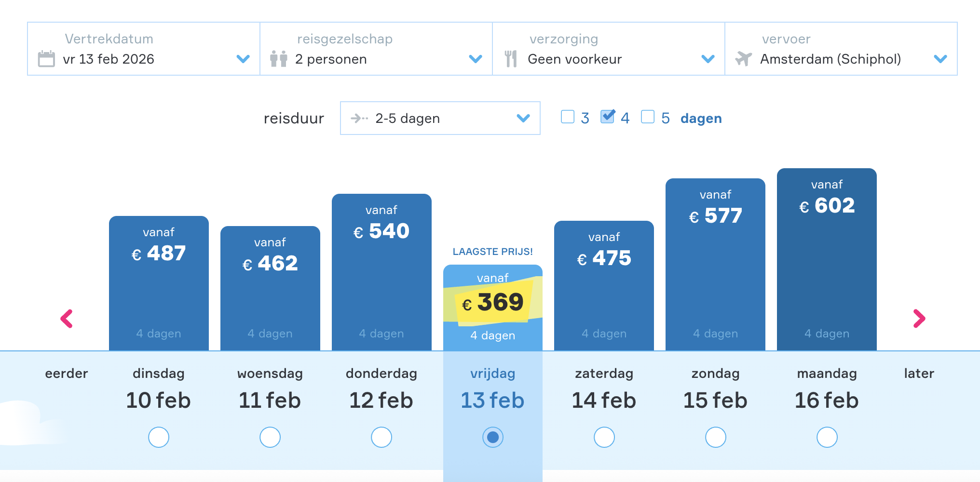The image size is (980, 482).
Task: Click the pink left arrow for earlier dates
Action: pos(67,319)
